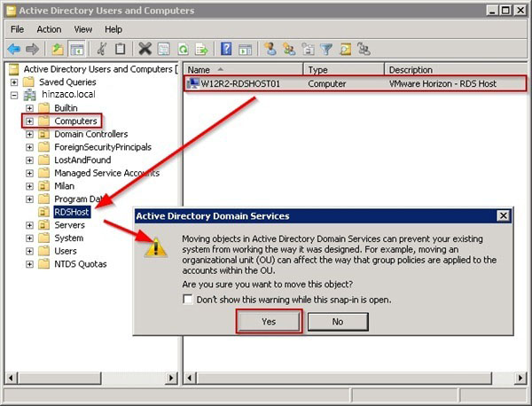Expand the Computers container node
The width and height of the screenshot is (532, 406).
tap(29, 121)
